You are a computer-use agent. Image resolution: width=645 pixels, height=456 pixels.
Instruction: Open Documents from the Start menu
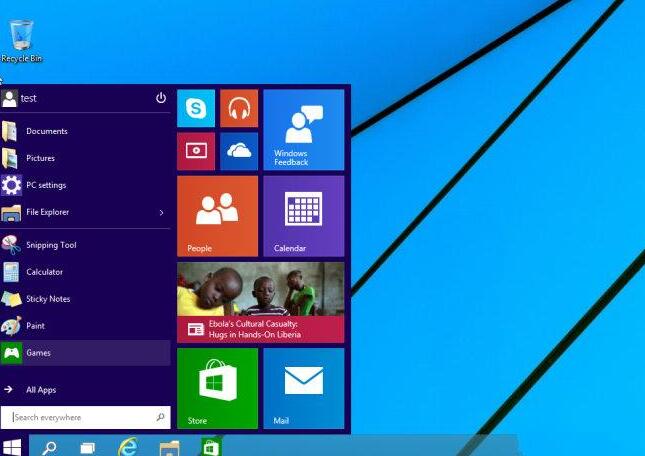85,131
